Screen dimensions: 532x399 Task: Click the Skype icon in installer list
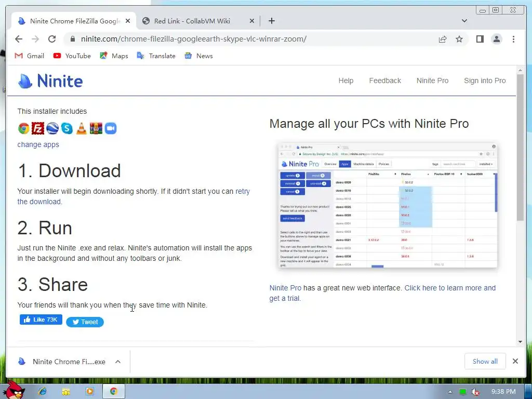pos(67,129)
